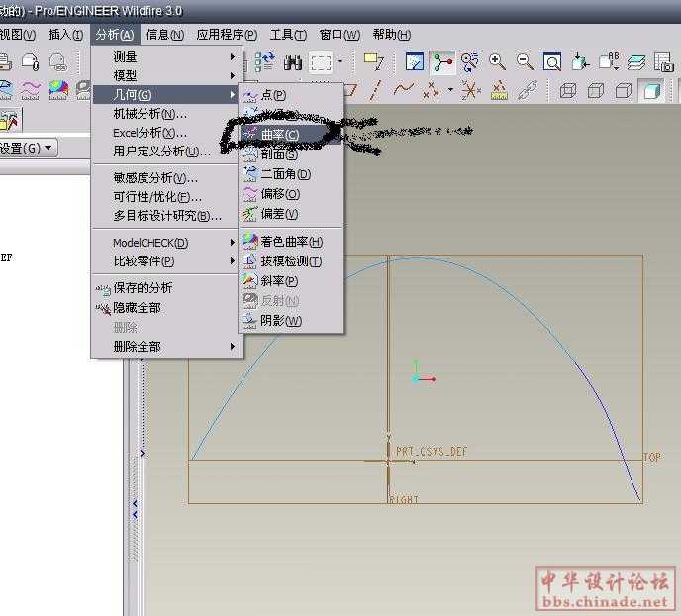Open the layers icon
The height and width of the screenshot is (616, 681).
tap(636, 62)
